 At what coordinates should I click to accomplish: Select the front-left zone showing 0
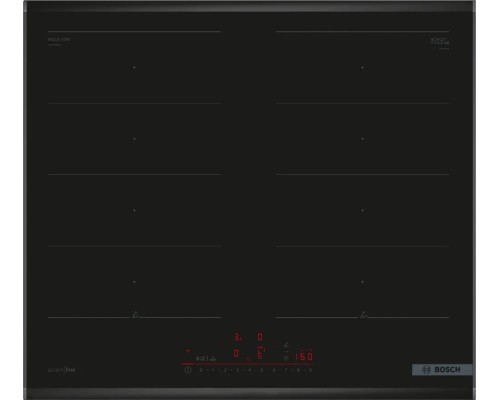coord(236,353)
